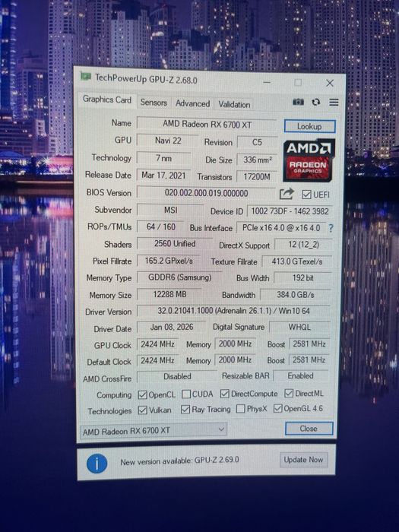Switch to the Sensors tab
The height and width of the screenshot is (532, 399).
click(154, 103)
